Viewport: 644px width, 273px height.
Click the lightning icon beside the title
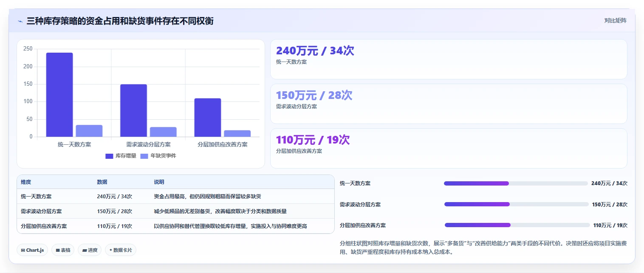tap(20, 21)
